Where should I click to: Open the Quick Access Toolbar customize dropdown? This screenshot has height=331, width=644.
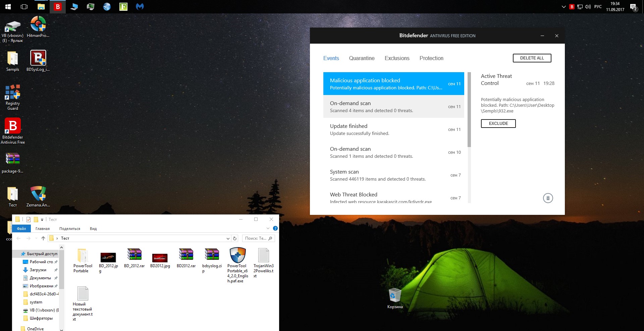pos(42,220)
